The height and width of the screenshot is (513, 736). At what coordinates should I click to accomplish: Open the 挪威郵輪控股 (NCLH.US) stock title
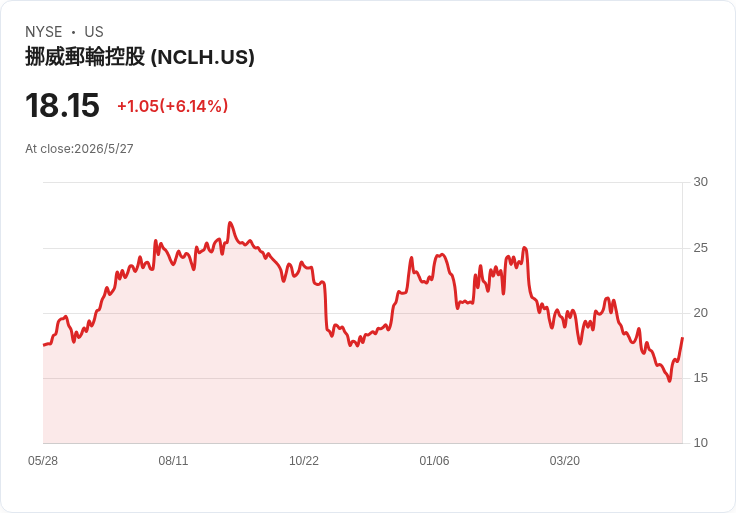(140, 57)
